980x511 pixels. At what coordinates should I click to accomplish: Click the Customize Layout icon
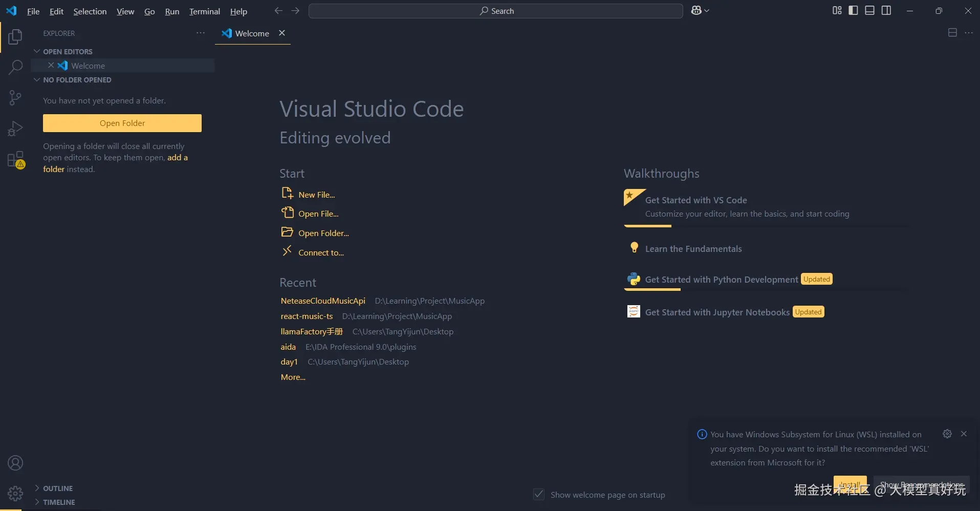(x=837, y=11)
